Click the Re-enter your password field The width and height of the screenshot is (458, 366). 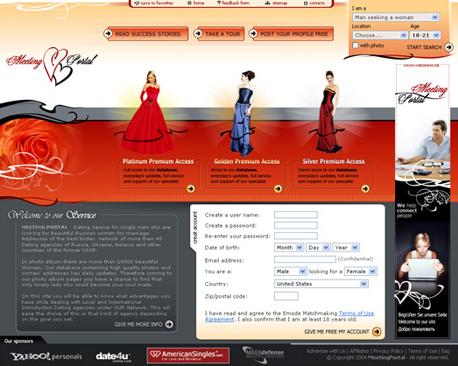click(x=296, y=236)
